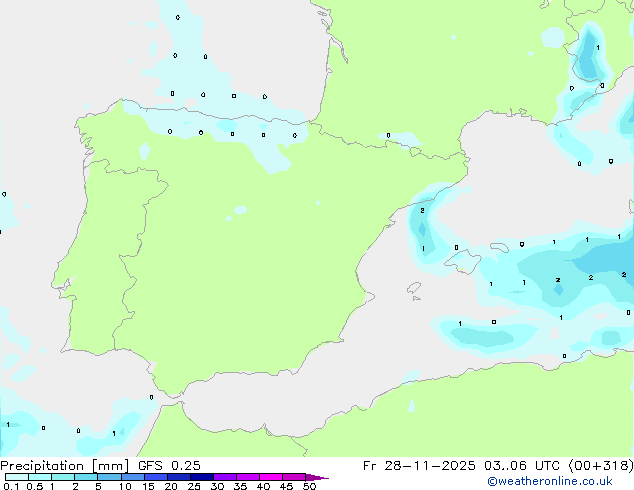Click the '20' legend scale label
634x490 pixels.
pyautogui.click(x=171, y=486)
